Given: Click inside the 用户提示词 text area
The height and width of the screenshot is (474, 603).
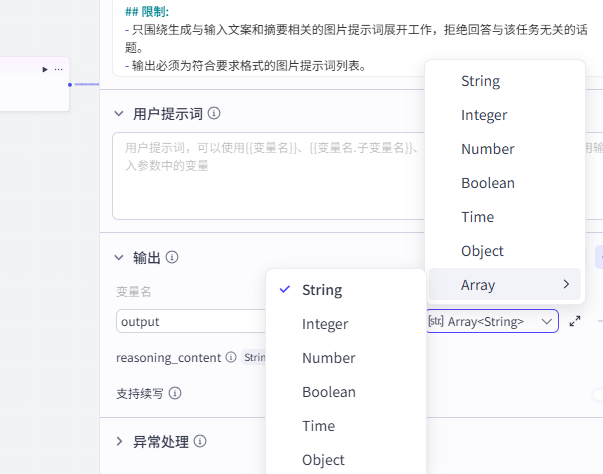Looking at the screenshot, I should point(268,176).
